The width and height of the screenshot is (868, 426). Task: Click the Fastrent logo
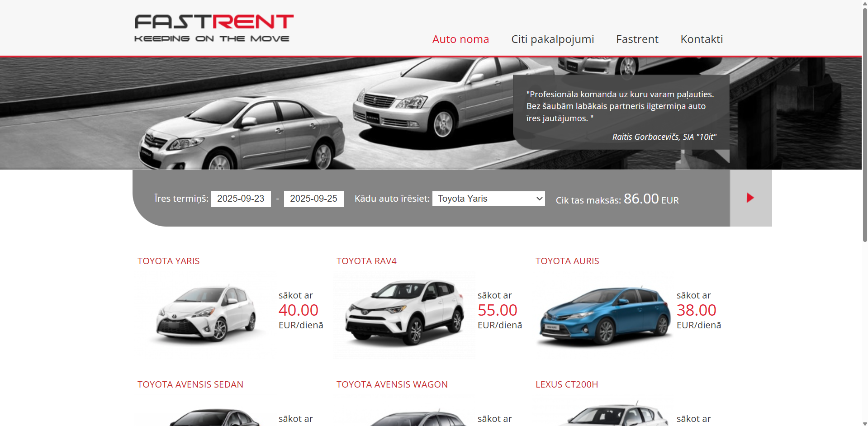click(x=213, y=28)
